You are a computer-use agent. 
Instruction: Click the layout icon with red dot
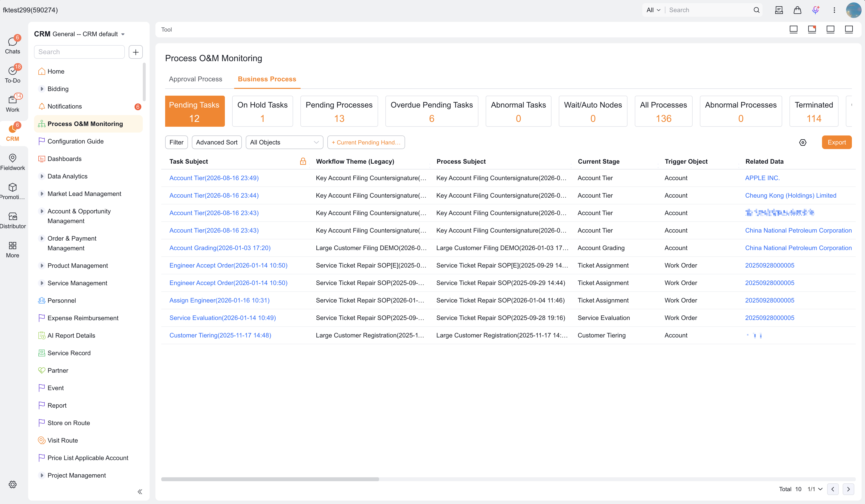coord(812,30)
